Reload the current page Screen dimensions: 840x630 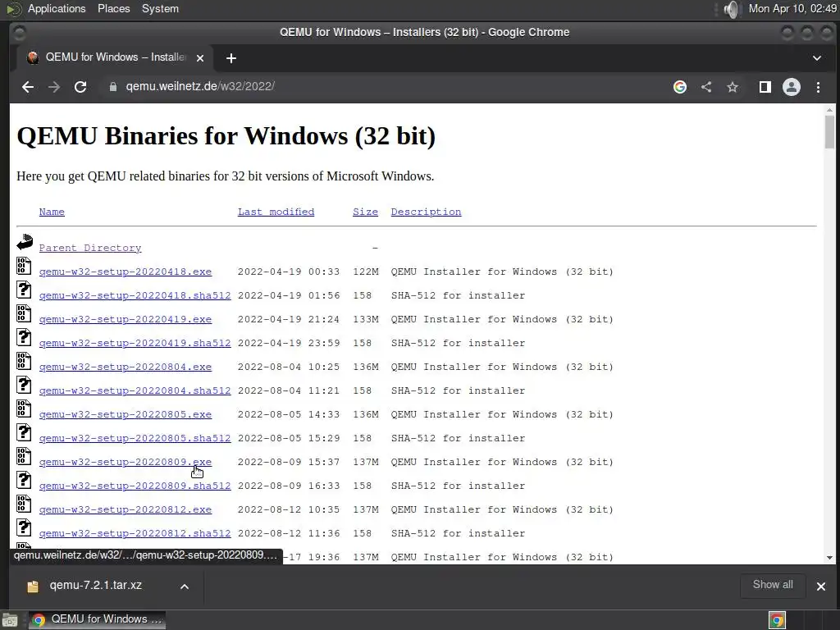pyautogui.click(x=80, y=87)
